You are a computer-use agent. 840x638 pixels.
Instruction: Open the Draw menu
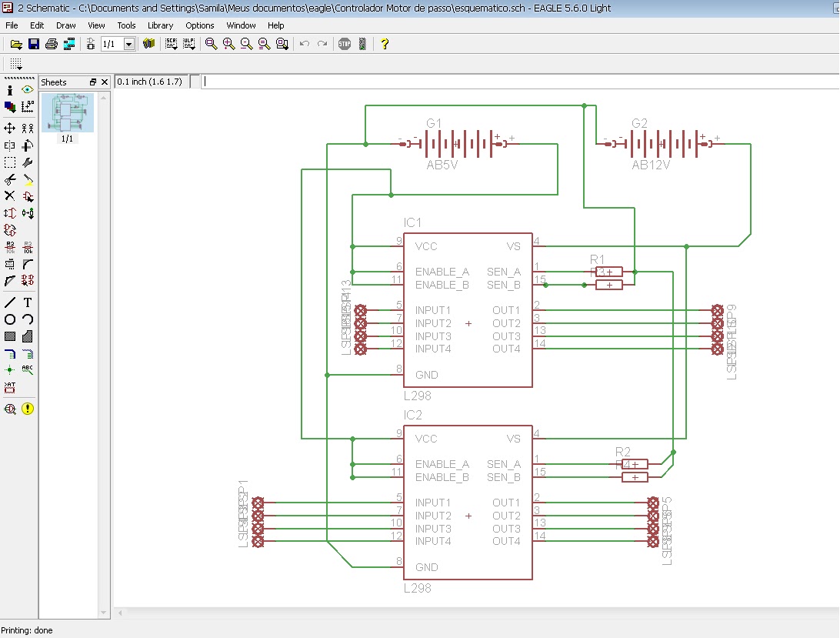click(x=66, y=25)
